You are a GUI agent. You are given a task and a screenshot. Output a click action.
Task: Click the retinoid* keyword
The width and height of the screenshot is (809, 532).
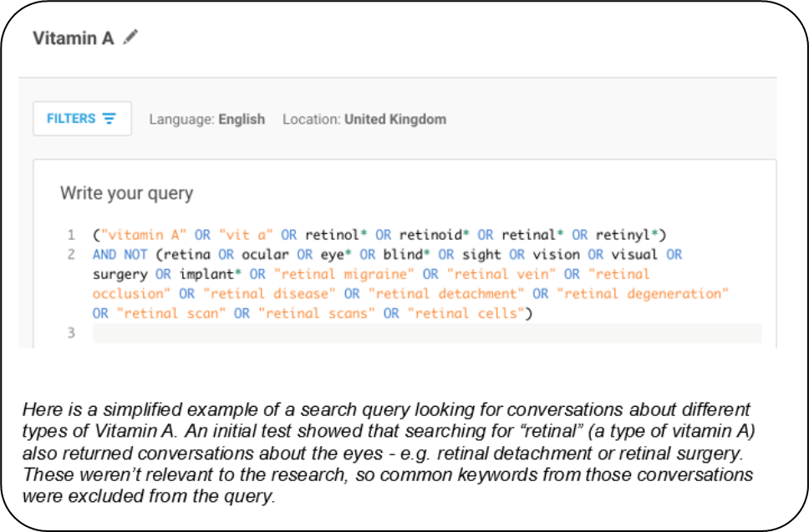pos(434,235)
